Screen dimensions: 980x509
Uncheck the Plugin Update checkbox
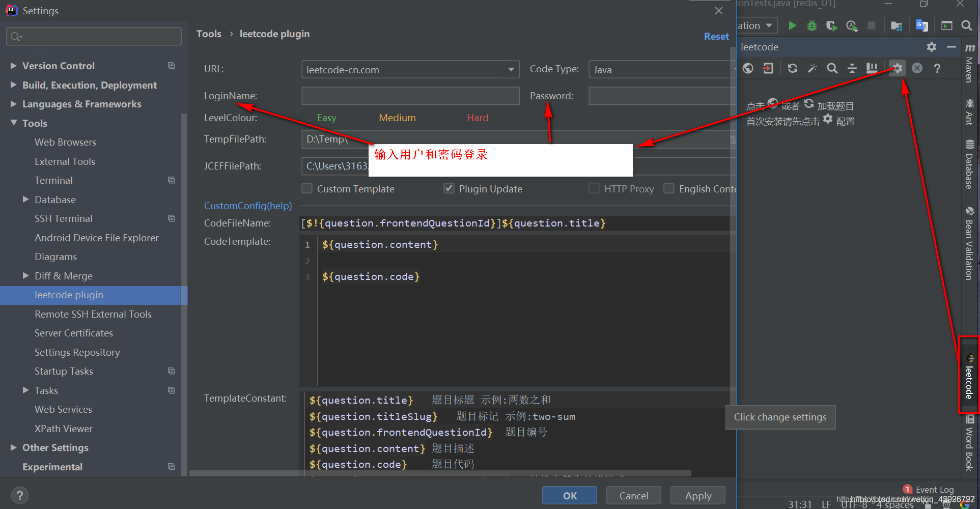[x=449, y=188]
